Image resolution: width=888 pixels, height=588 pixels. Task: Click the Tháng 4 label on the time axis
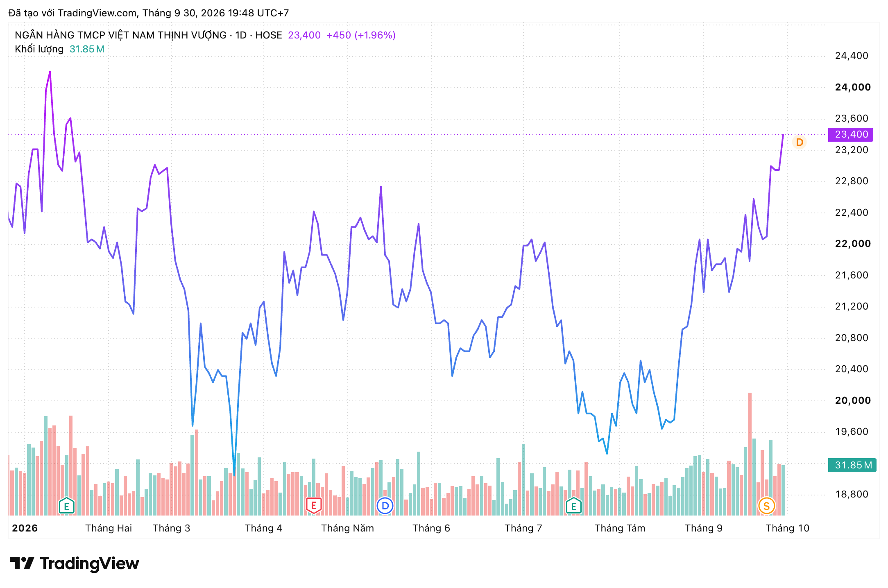pos(263,528)
